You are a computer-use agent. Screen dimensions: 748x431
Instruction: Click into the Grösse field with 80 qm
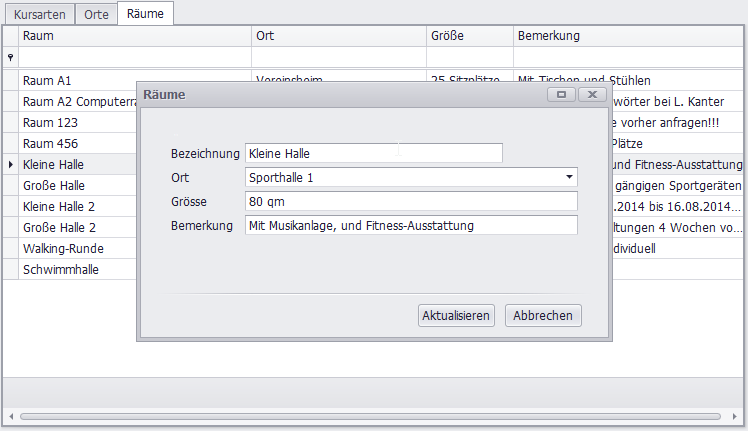pos(411,201)
